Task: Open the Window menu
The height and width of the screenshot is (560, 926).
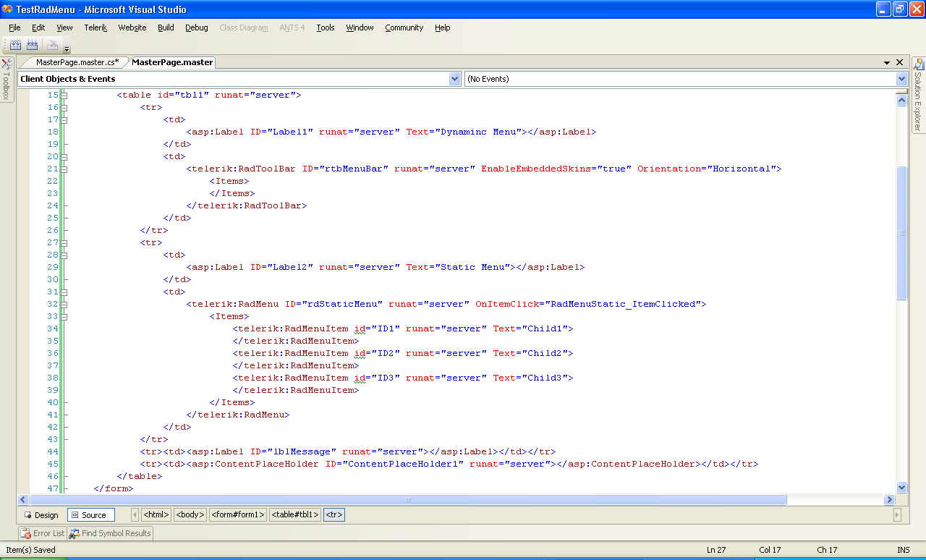Action: pyautogui.click(x=360, y=27)
